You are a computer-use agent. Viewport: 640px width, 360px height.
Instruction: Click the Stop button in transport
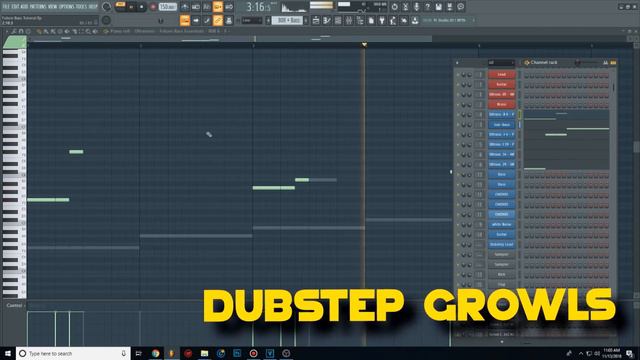click(142, 7)
